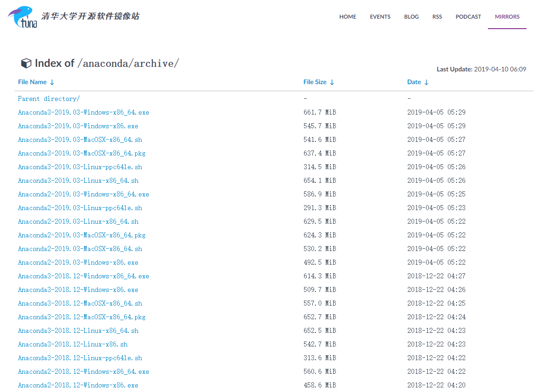Click the date 2018-12-22 04:20
This screenshot has height=392, width=543.
[x=436, y=386]
